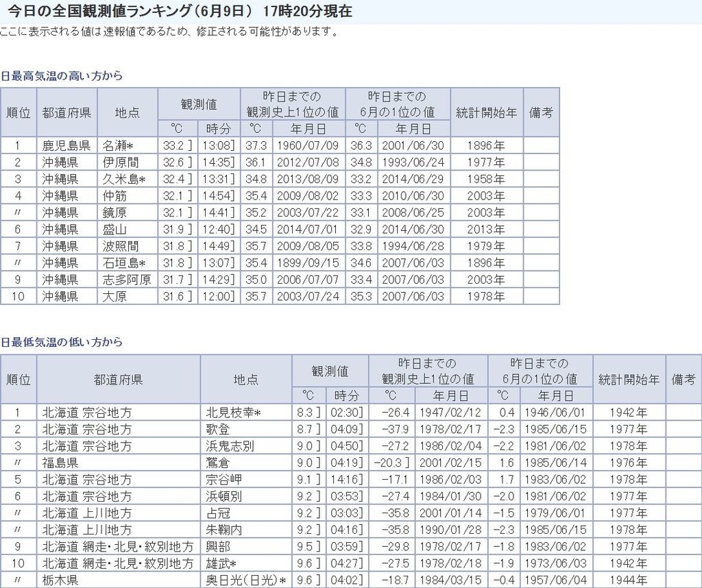This screenshot has width=702, height=588.
Task: Click the 日最低気温の低い方から section heading
Action: coord(62,342)
